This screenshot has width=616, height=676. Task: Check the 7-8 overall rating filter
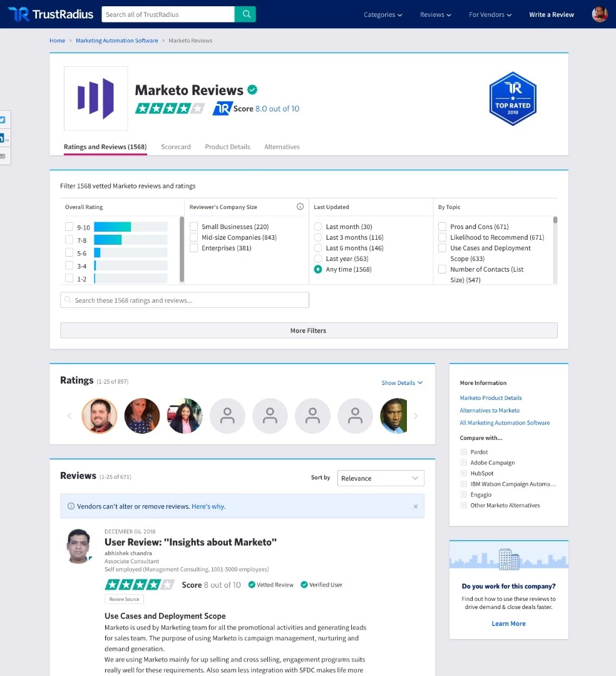[x=69, y=240]
